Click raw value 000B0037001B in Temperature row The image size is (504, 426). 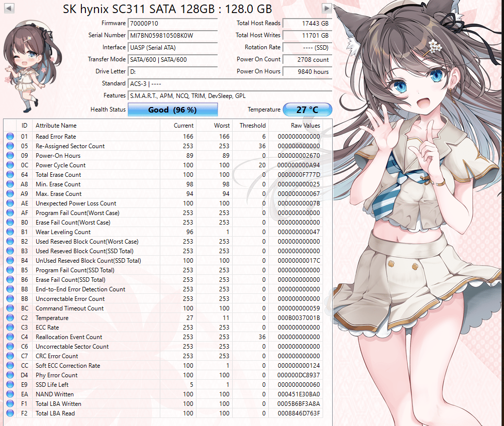pyautogui.click(x=299, y=317)
